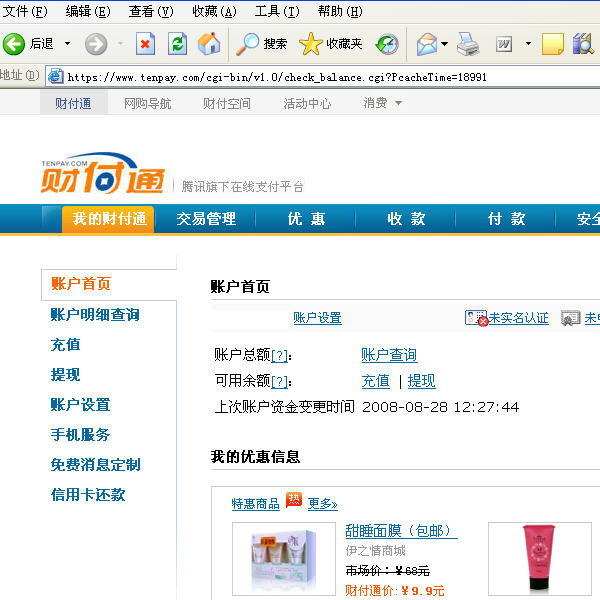Image resolution: width=600 pixels, height=600 pixels.
Task: Select the 我的财付通 main tab
Action: click(x=109, y=219)
